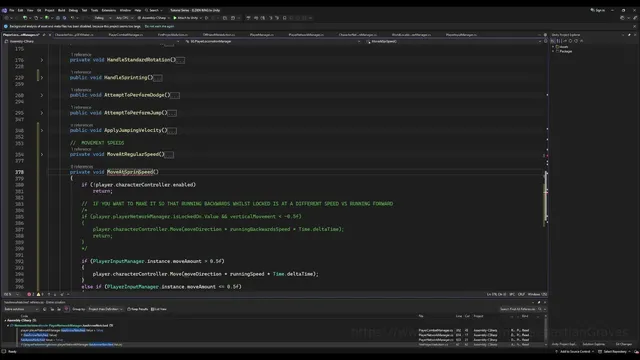Open the Tools menu
The height and width of the screenshot is (360, 640).
(x=94, y=10)
